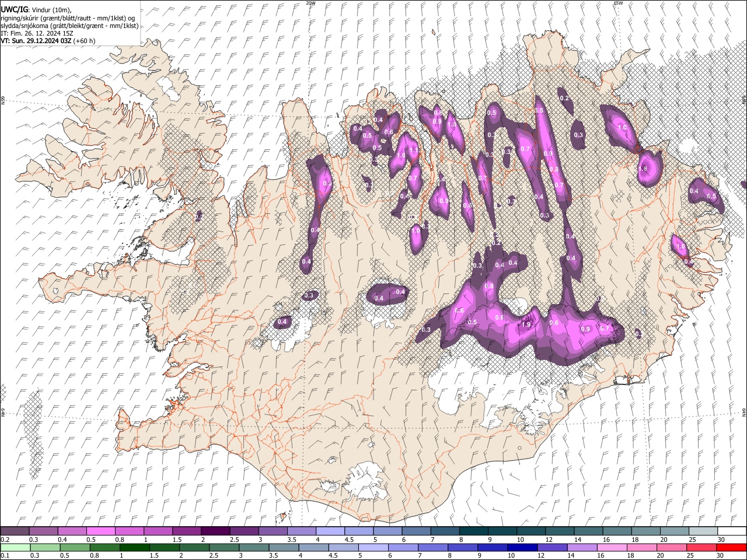Image resolution: width=747 pixels, height=560 pixels.
Task: Click the lower legend swatch labeled 25
Action: point(702,547)
